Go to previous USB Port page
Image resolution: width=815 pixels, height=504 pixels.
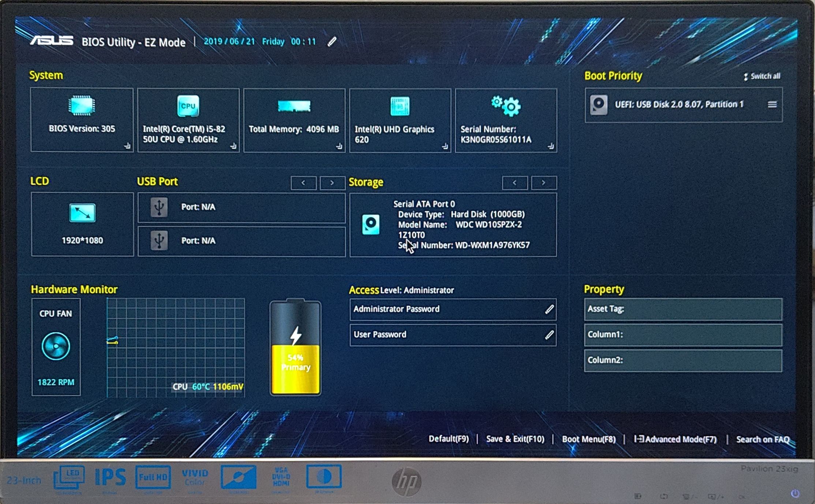pyautogui.click(x=303, y=183)
